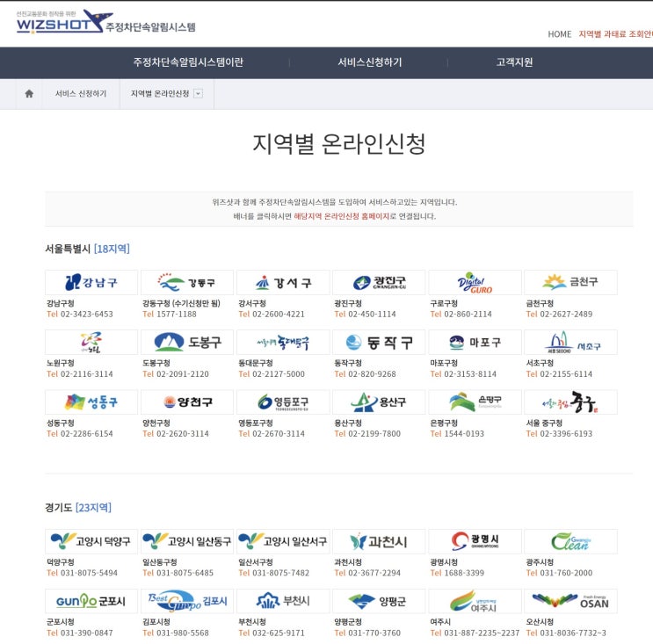Click phone number 1544-0193
Image resolution: width=653 pixels, height=644 pixels.
464,434
